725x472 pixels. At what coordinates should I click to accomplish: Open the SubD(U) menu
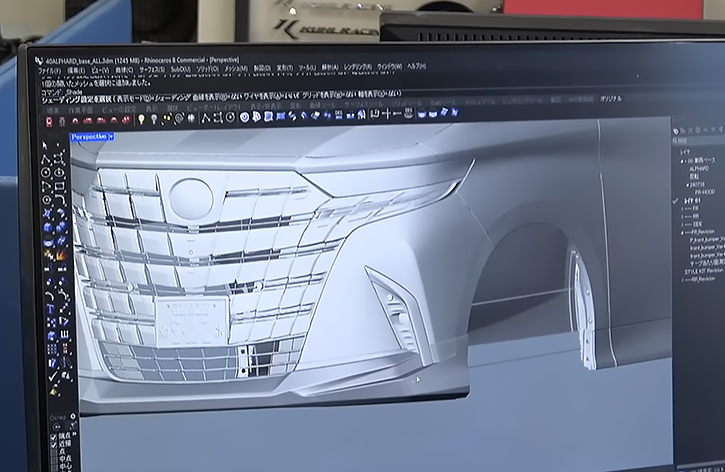[x=180, y=69]
